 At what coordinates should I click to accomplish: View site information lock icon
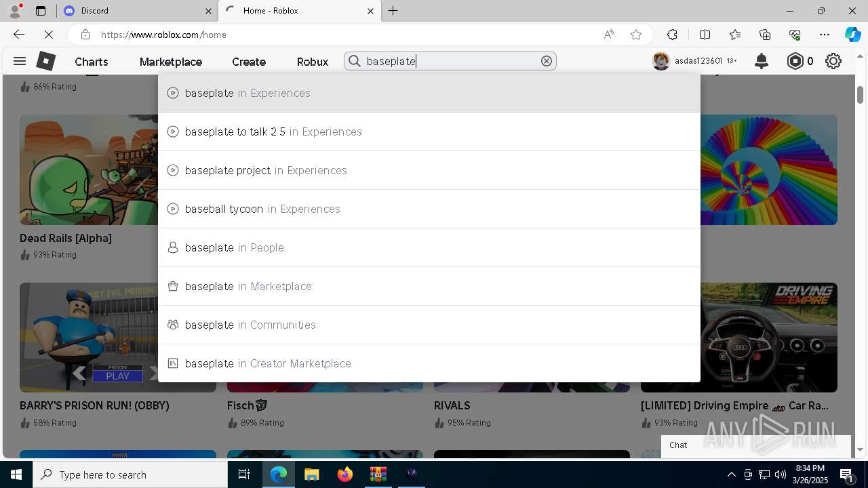(x=85, y=35)
